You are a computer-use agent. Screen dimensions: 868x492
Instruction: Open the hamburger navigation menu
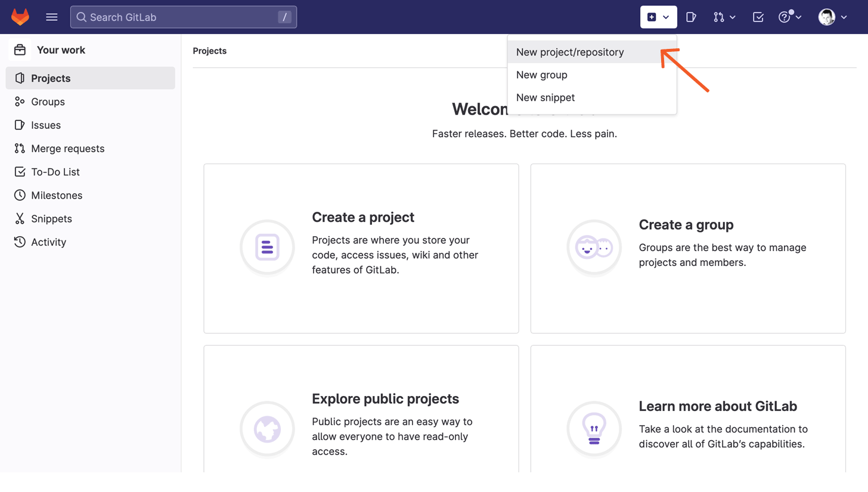(x=52, y=17)
